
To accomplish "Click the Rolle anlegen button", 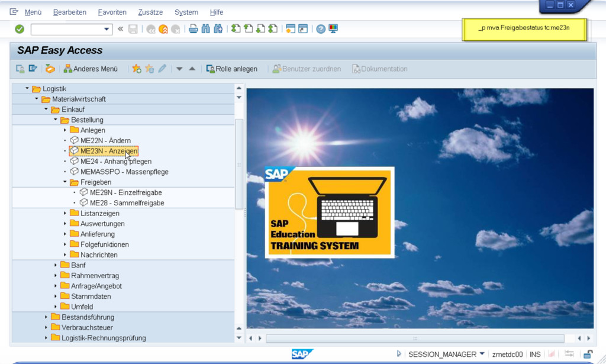I will (x=232, y=69).
